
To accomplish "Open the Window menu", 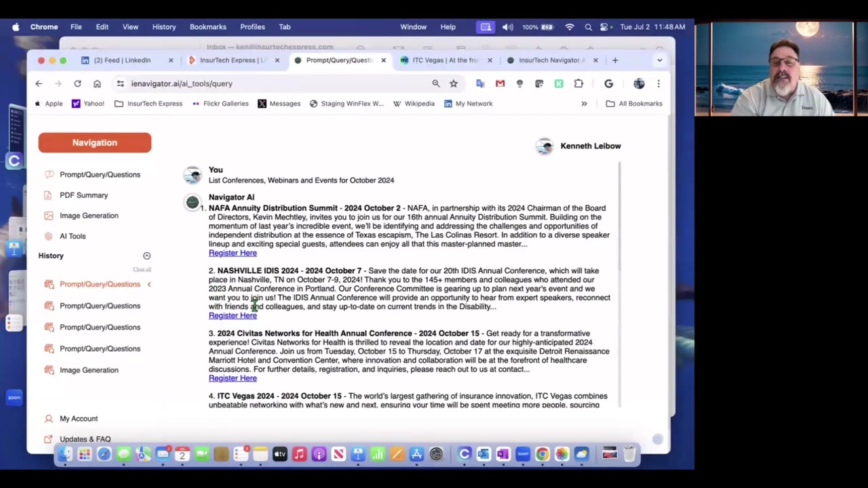I will click(x=413, y=27).
